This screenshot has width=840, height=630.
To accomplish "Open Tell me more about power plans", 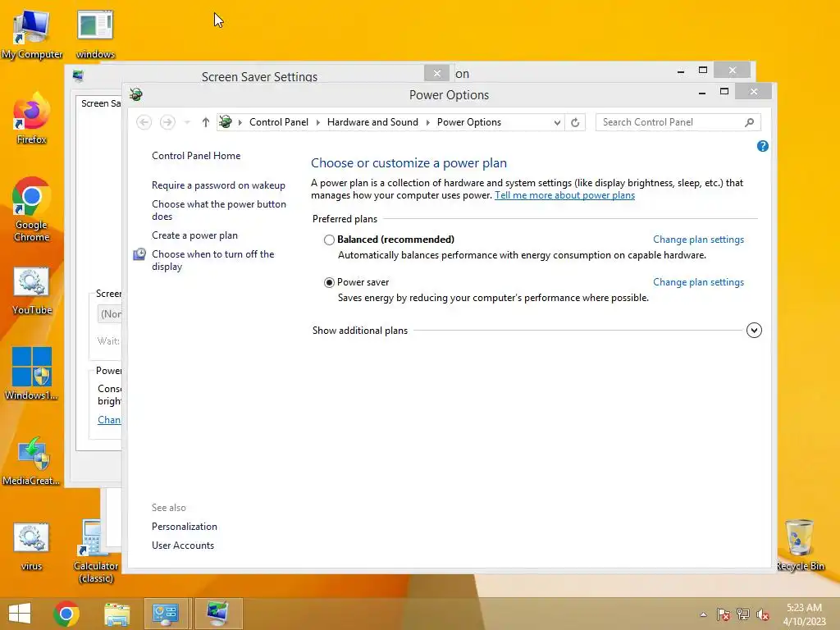I will coord(564,195).
